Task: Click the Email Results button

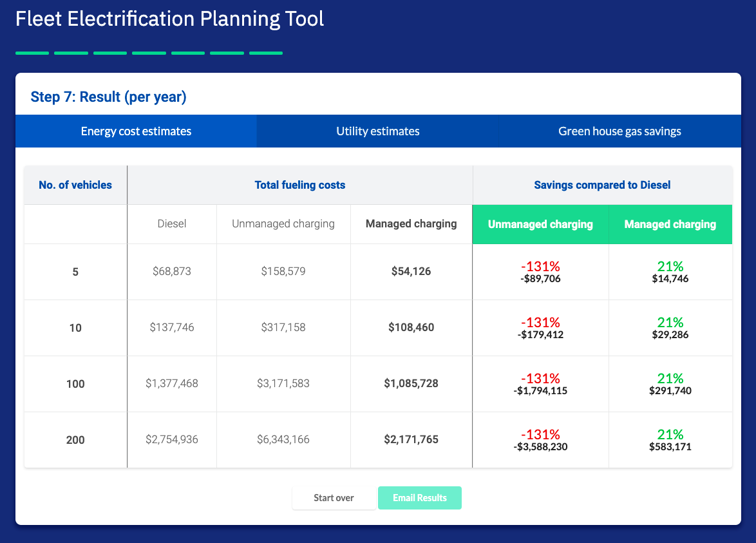Action: [419, 498]
